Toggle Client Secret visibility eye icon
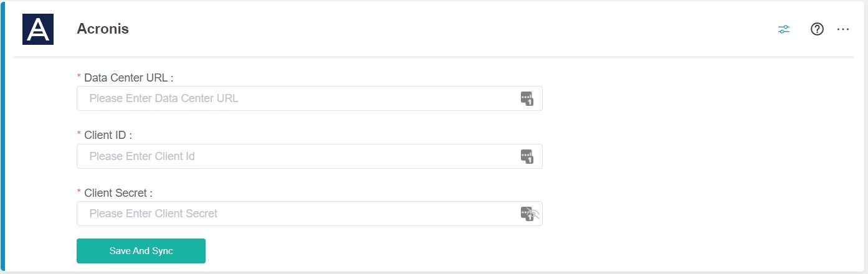This screenshot has height=274, width=868. click(x=535, y=215)
